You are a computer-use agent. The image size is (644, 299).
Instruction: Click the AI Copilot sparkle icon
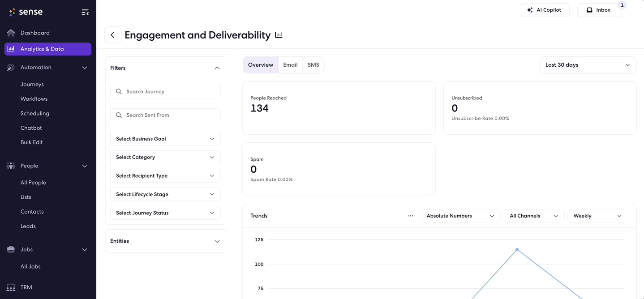530,10
